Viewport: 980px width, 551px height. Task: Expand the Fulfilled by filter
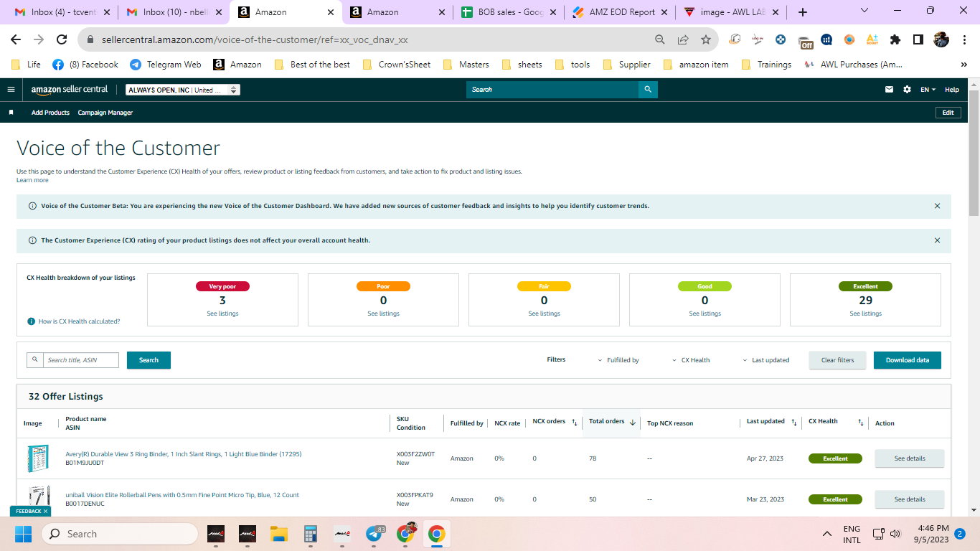[618, 360]
